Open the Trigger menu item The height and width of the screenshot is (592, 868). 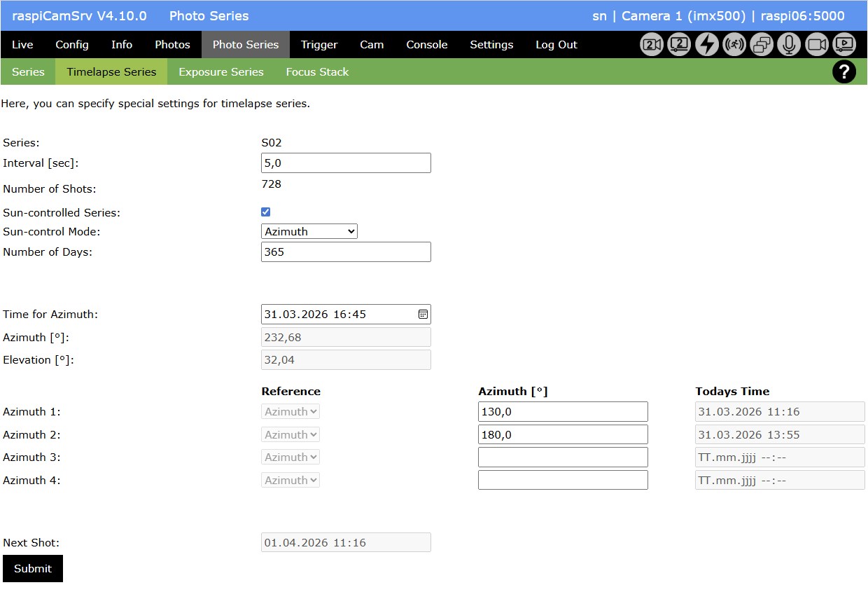click(319, 44)
